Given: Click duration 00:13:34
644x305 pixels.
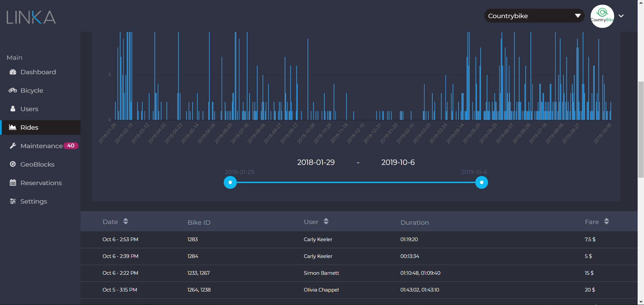Looking at the screenshot, I should point(410,256).
